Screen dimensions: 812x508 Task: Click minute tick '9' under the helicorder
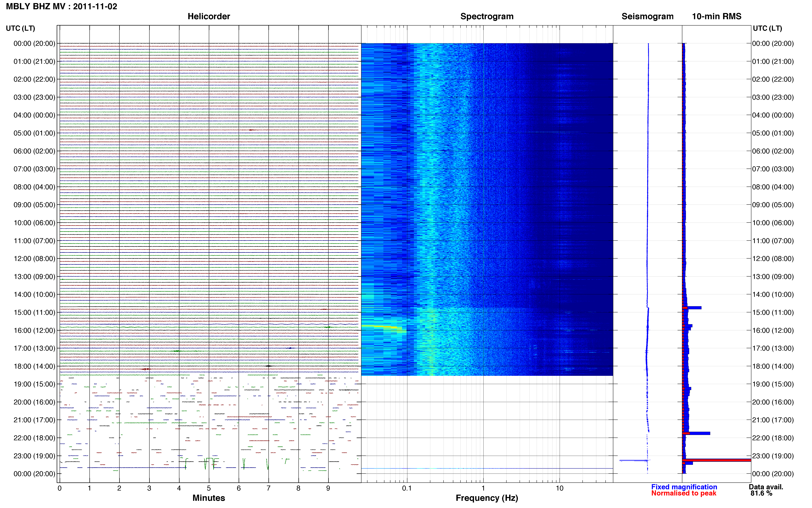[x=328, y=488]
